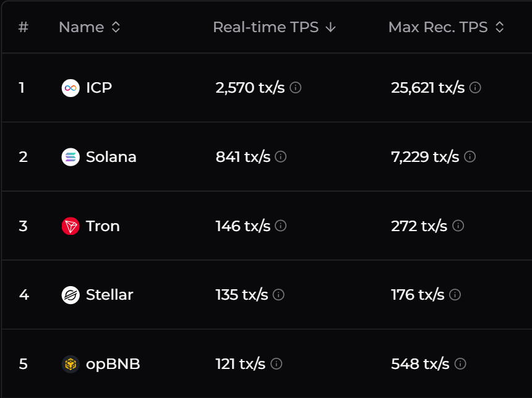Open info icon beside 841 tx/s
This screenshot has height=398, width=532.
click(x=281, y=157)
